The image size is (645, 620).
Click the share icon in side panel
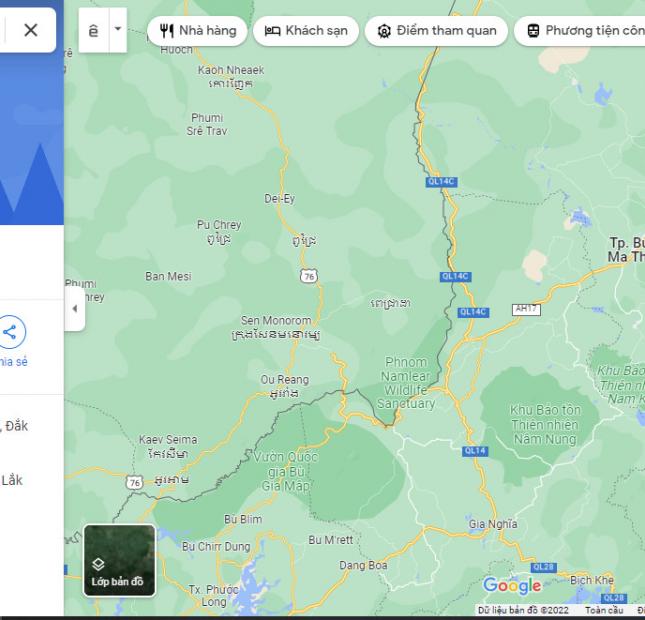coord(10,332)
